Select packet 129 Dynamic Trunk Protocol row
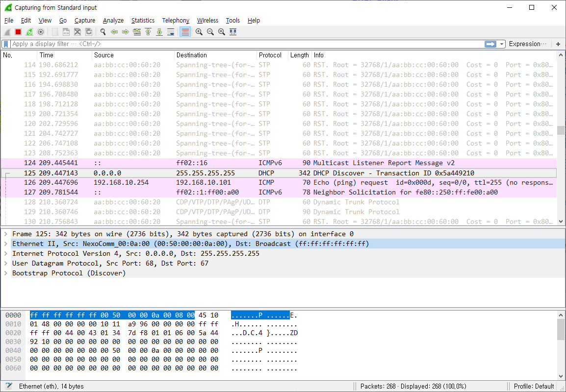 coord(279,212)
